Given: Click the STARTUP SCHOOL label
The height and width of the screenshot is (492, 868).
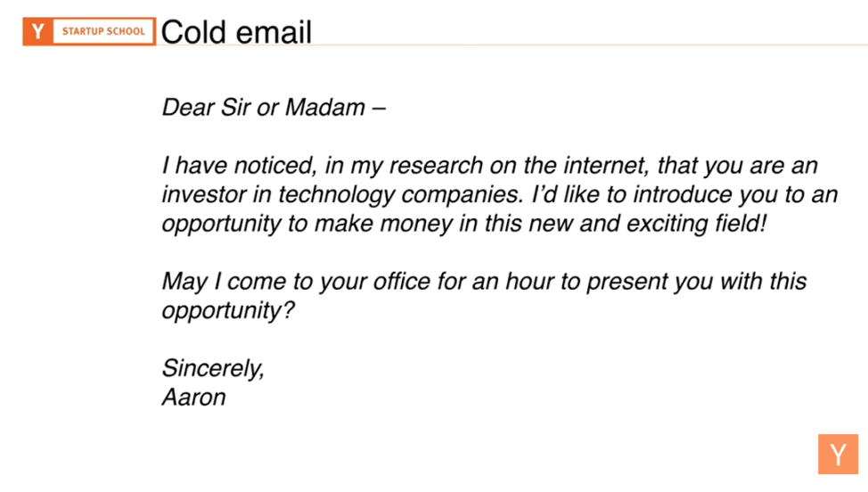Looking at the screenshot, I should pos(103,31).
